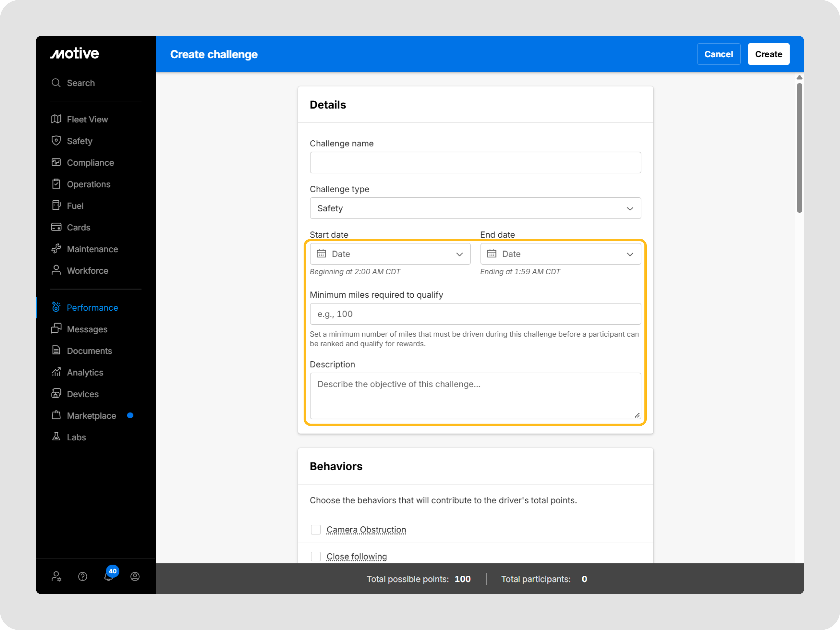
Task: Click the Documents page icon
Action: 56,350
